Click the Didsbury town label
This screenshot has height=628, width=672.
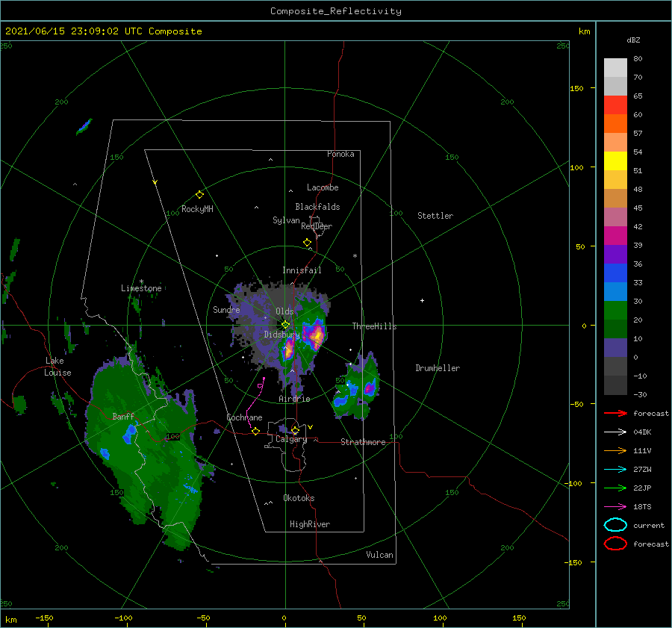[281, 335]
